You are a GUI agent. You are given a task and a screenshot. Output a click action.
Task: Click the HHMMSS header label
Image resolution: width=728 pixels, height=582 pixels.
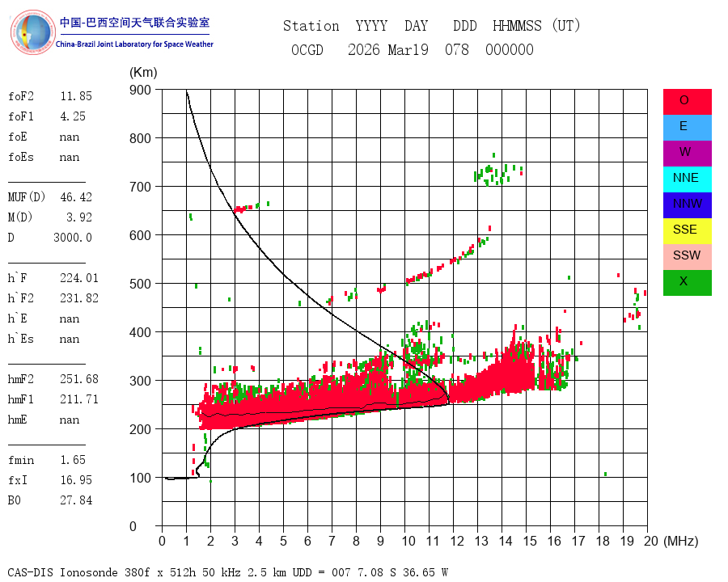(517, 26)
